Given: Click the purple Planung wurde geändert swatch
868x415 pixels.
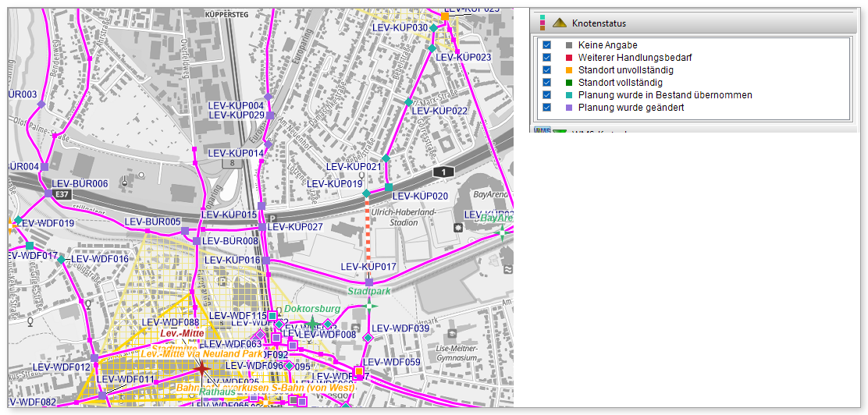Looking at the screenshot, I should 568,108.
